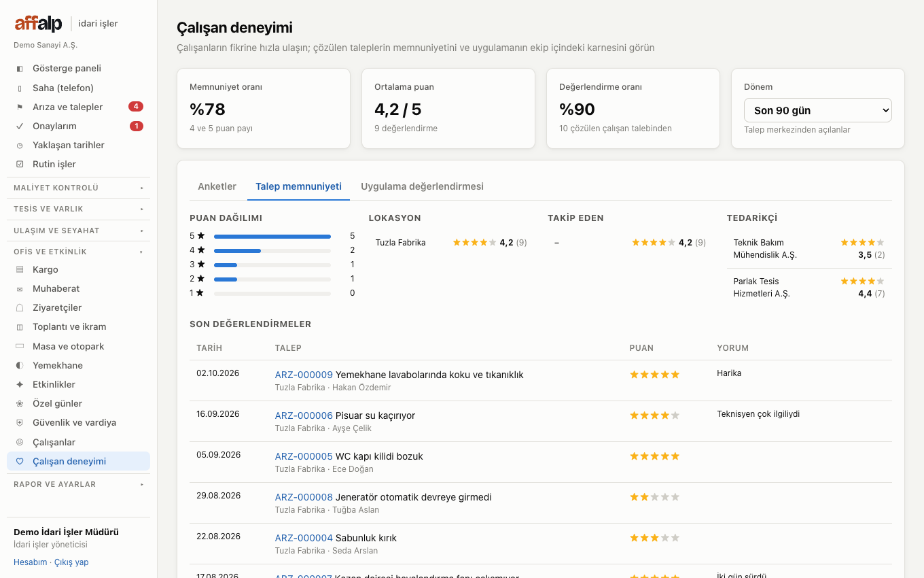Expand the RAPOR VE AYARLAR section
Viewport: 924px width, 578px height.
(78, 484)
